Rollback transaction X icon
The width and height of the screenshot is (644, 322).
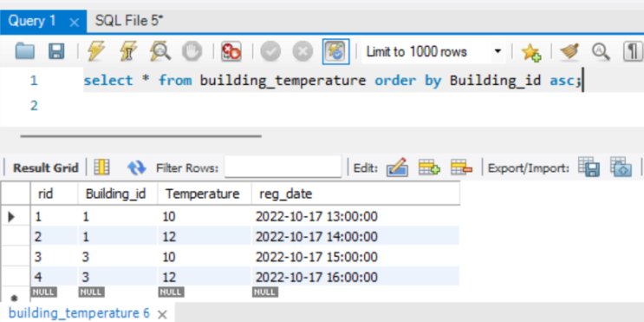tap(302, 52)
